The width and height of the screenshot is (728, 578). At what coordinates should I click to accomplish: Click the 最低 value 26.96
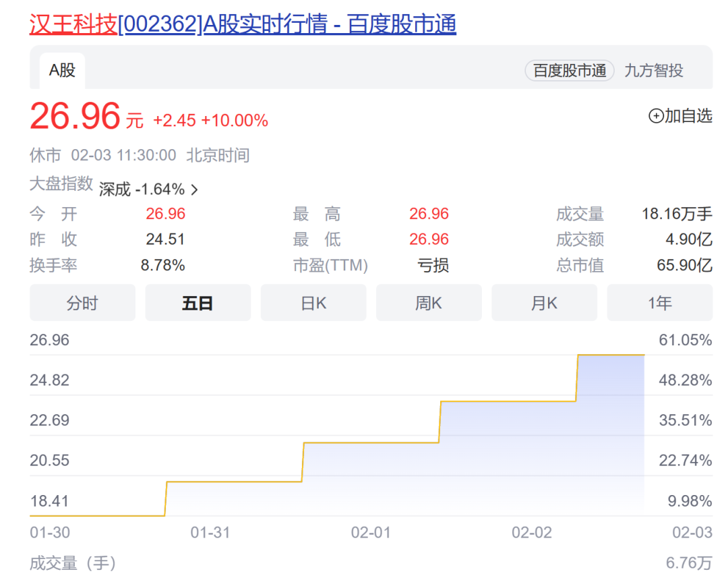point(429,239)
